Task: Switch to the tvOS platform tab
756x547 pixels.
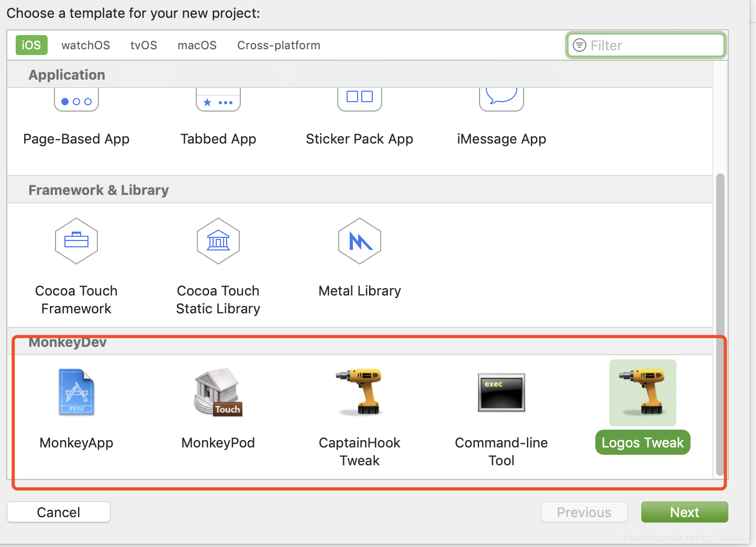Action: (x=144, y=45)
